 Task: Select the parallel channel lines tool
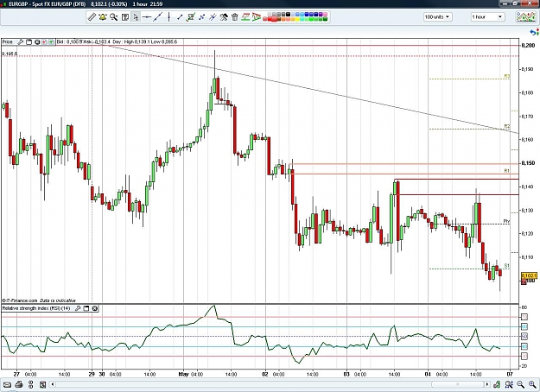pos(213,17)
